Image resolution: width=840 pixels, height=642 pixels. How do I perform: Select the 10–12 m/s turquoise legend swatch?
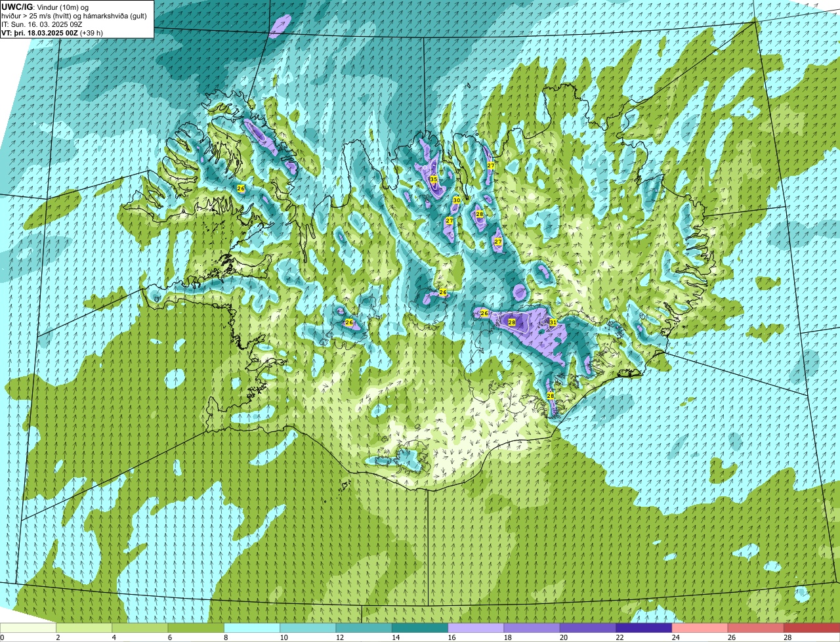click(x=308, y=628)
